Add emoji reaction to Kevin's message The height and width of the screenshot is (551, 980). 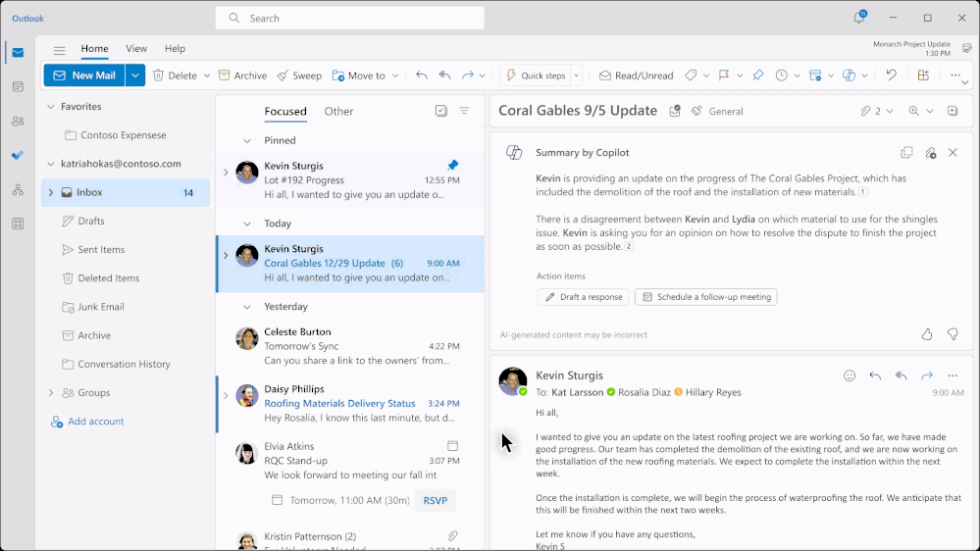[850, 376]
